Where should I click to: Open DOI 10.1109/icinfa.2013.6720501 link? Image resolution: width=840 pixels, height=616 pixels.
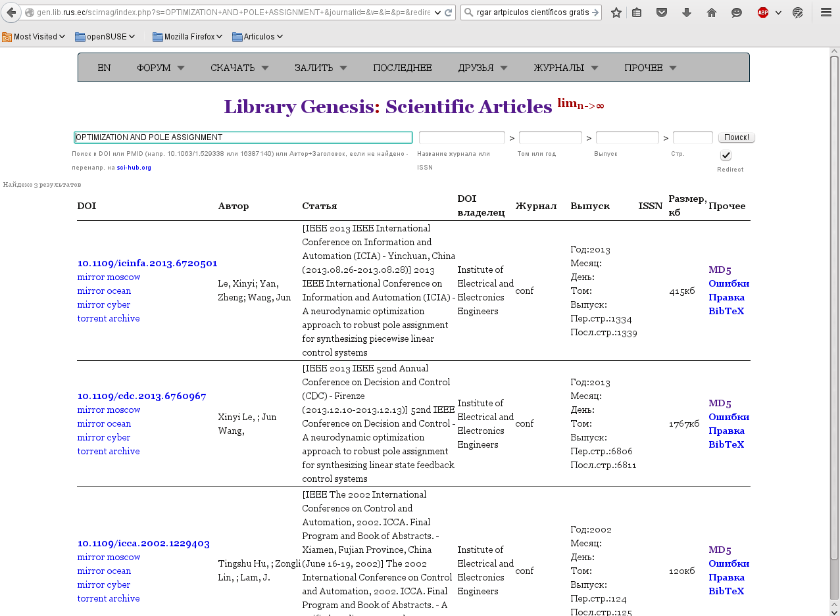147,263
